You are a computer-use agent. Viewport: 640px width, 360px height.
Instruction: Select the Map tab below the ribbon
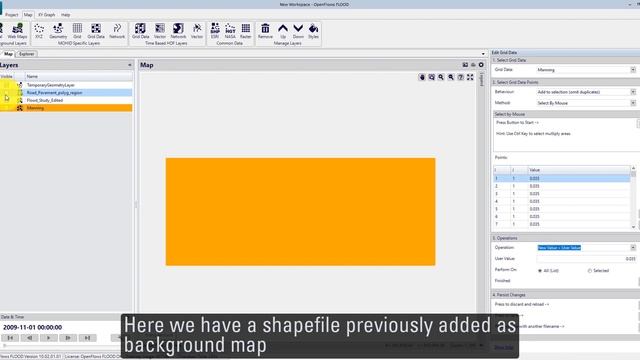(8, 54)
